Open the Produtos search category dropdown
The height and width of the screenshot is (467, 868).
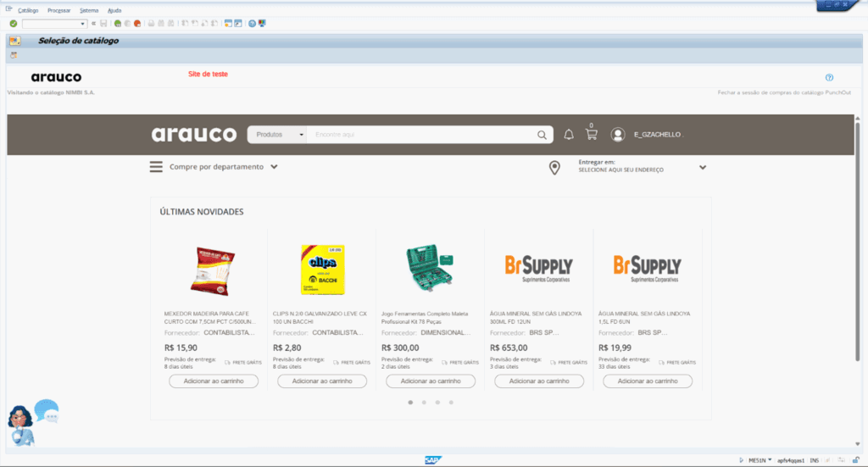pos(277,135)
